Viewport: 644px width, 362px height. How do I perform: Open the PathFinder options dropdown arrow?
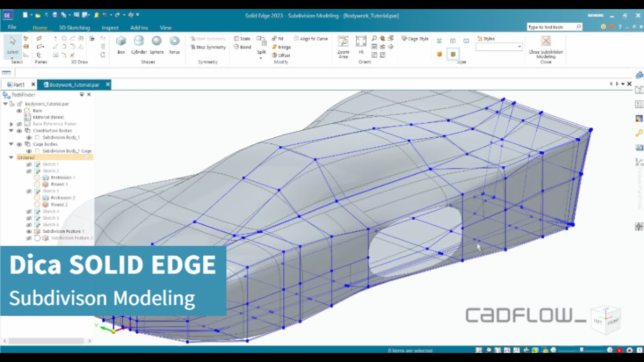pyautogui.click(x=82, y=95)
